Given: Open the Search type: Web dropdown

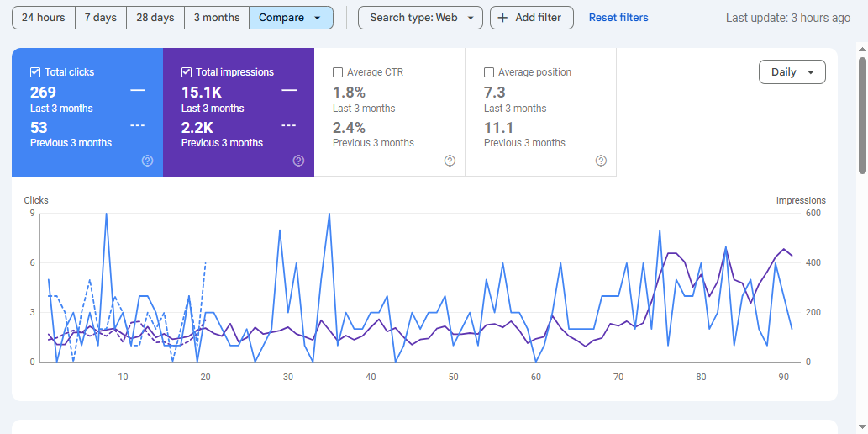Looking at the screenshot, I should point(420,18).
